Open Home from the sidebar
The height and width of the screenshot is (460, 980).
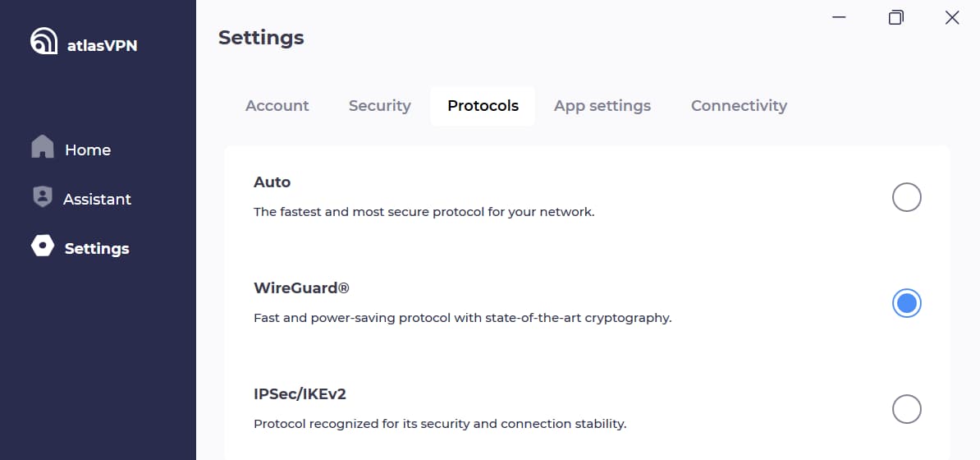(88, 150)
